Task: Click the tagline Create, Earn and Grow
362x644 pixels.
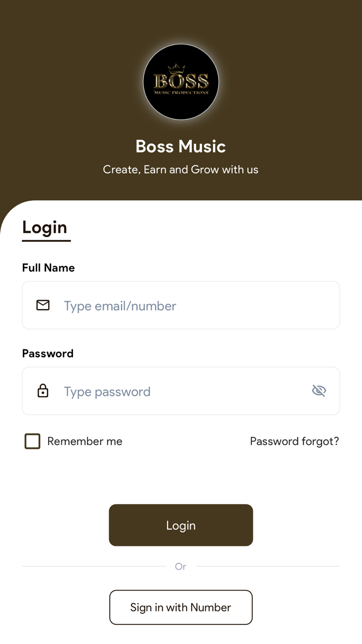Action: [x=180, y=169]
